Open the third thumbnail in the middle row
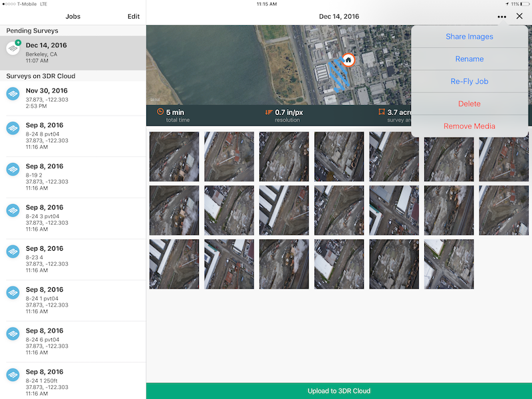This screenshot has width=532, height=399. [284, 210]
